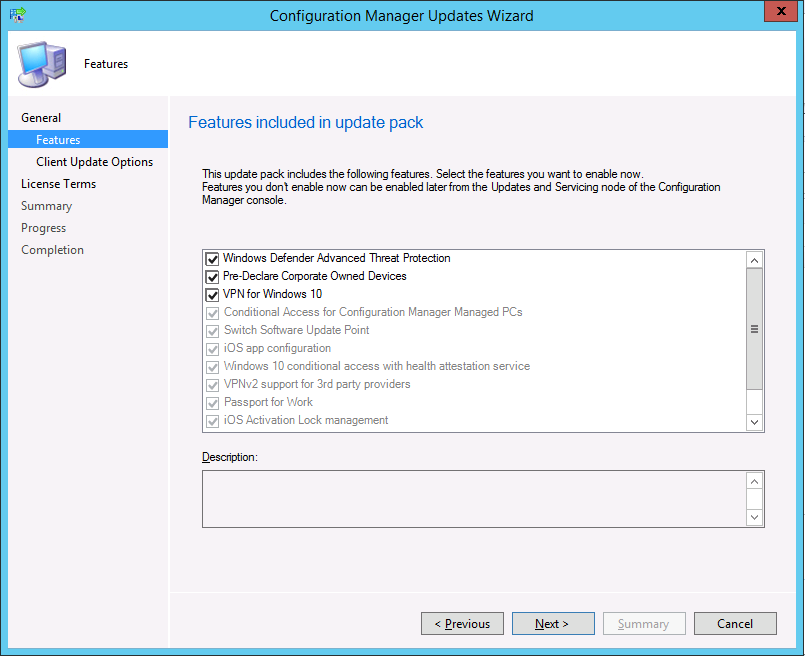The image size is (805, 656).
Task: Click Description box scroll up arrow
Action: pyautogui.click(x=754, y=481)
